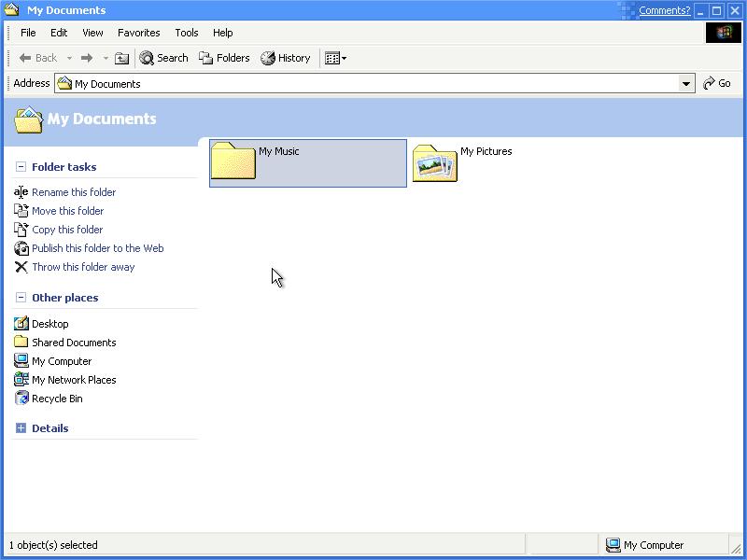The height and width of the screenshot is (560, 747).
Task: Open the Search toolbar button
Action: pos(164,58)
